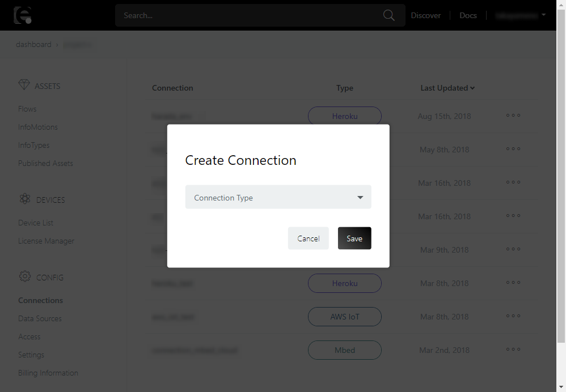Open options menu for Aug 15th, 2018 row
This screenshot has height=392, width=566.
[513, 116]
